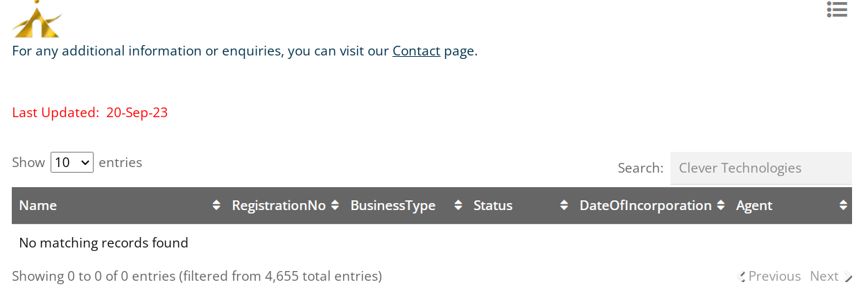Click the gold logo icon
The height and width of the screenshot is (296, 868).
pos(36,19)
